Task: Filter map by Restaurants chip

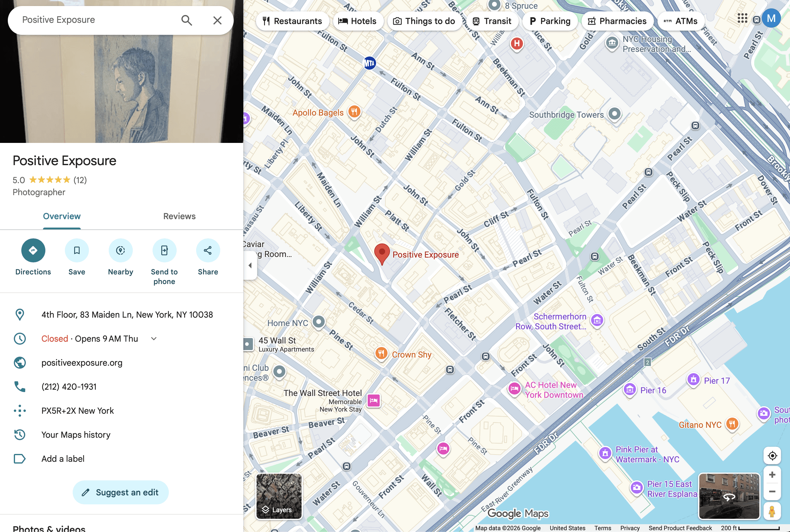Action: tap(292, 21)
